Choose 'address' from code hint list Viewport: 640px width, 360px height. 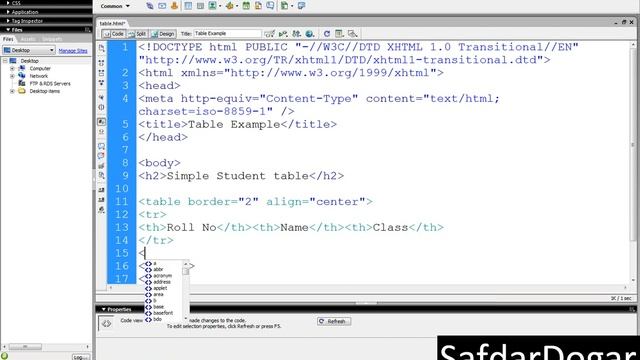pos(162,282)
